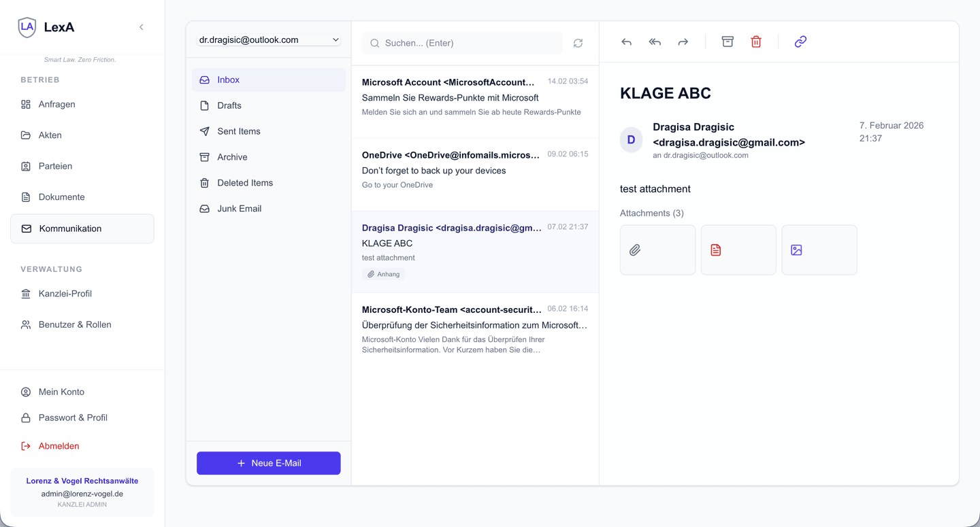The image size is (980, 527).
Task: Expand the Anhang attachment badge on the email
Action: point(383,273)
